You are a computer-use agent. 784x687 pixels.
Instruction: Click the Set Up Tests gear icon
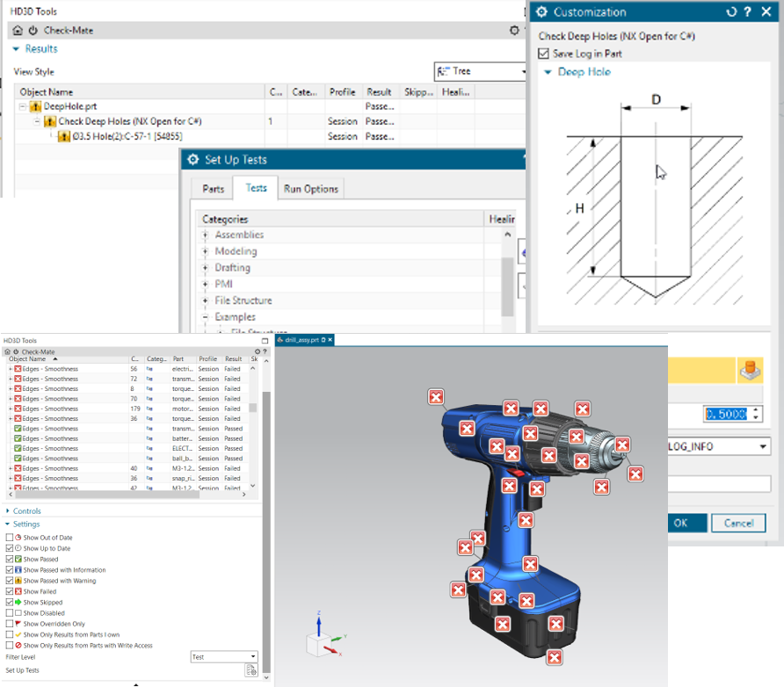coord(192,159)
